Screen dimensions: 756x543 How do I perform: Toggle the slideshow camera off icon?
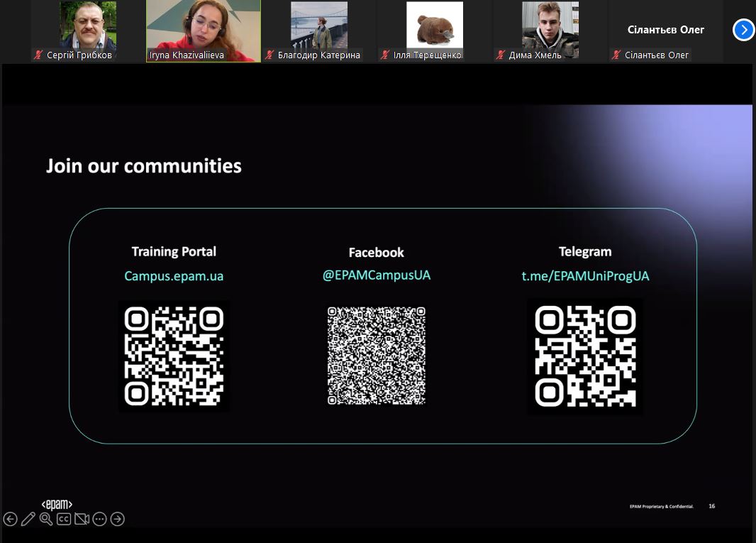pos(82,519)
